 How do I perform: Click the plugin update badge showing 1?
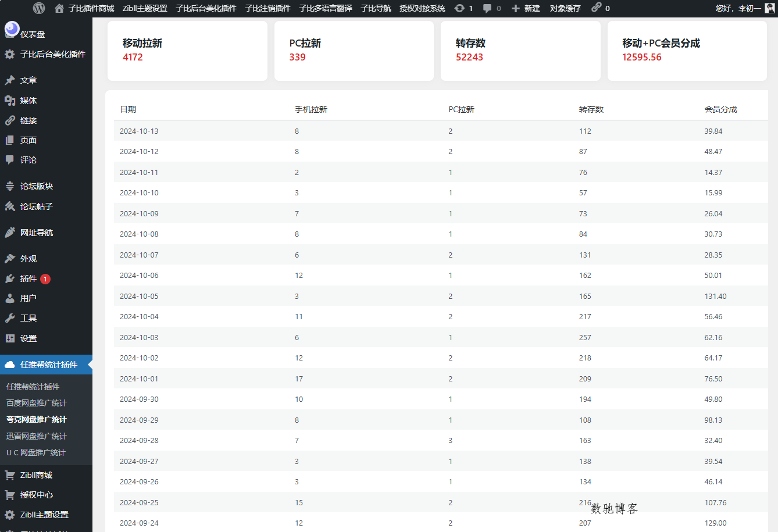[45, 279]
